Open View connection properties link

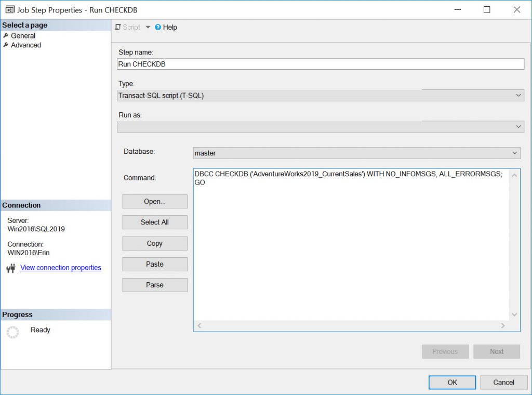(60, 267)
